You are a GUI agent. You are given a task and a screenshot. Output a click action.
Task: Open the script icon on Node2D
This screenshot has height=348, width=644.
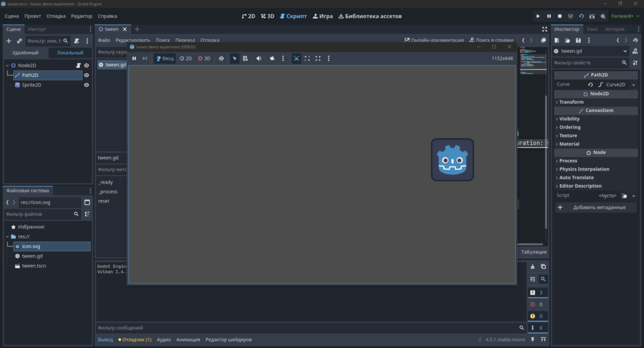coord(78,65)
